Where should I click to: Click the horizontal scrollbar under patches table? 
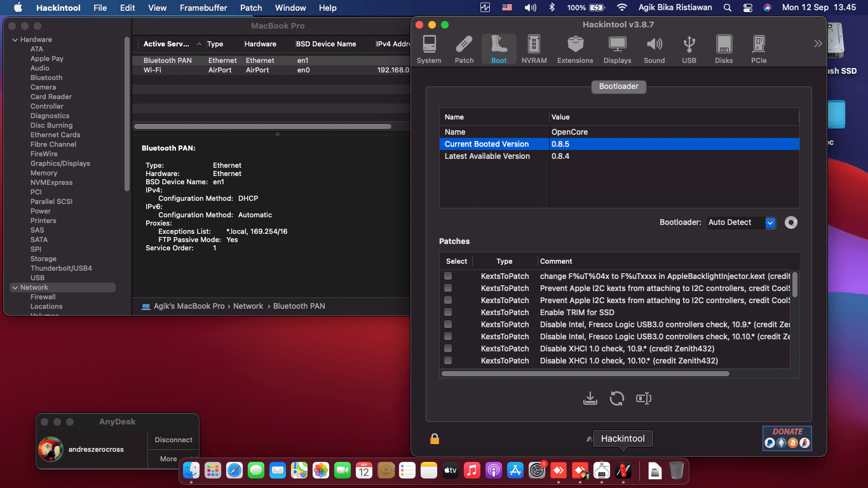(x=585, y=374)
